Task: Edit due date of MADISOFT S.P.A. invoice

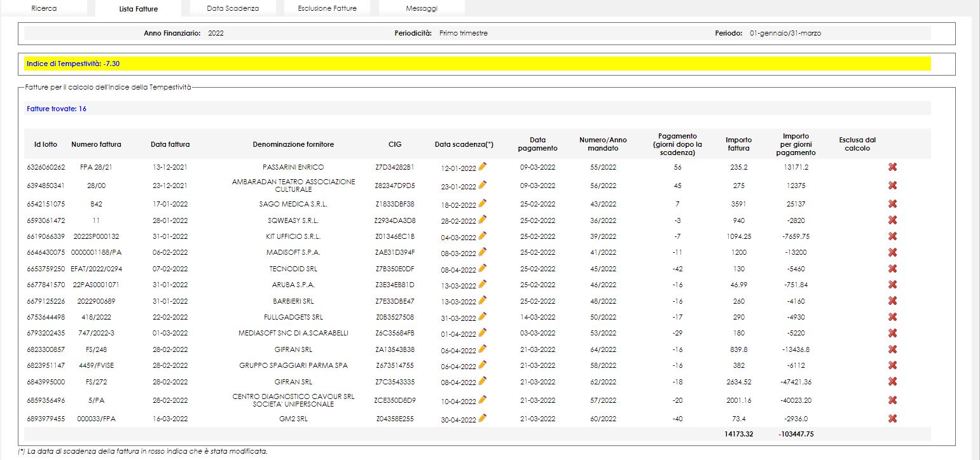Action: pyautogui.click(x=483, y=252)
